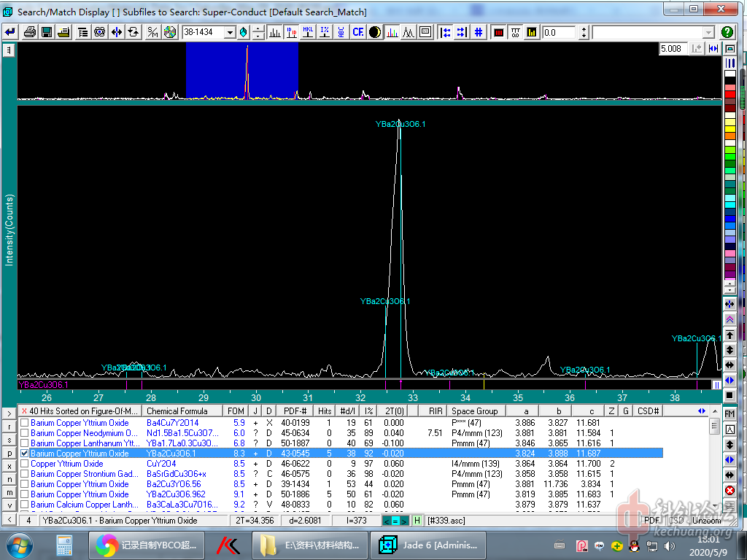
Task: Toggle I% intensity labels icon
Action: 325,32
